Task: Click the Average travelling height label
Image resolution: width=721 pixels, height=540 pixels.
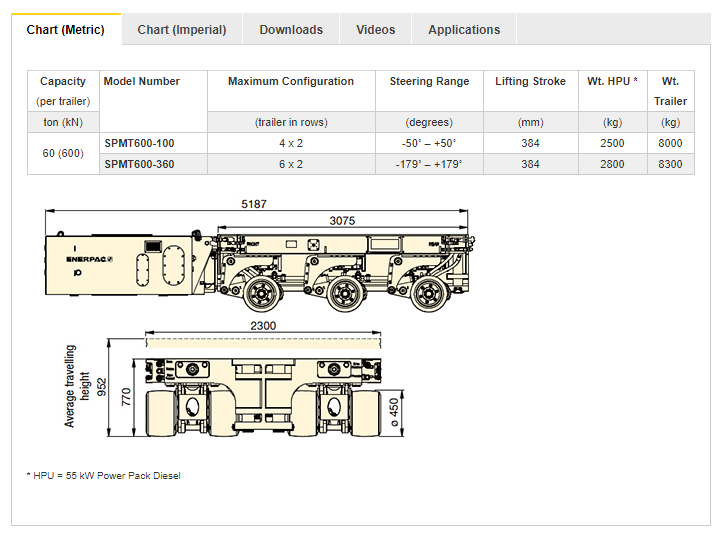Action: (76, 386)
